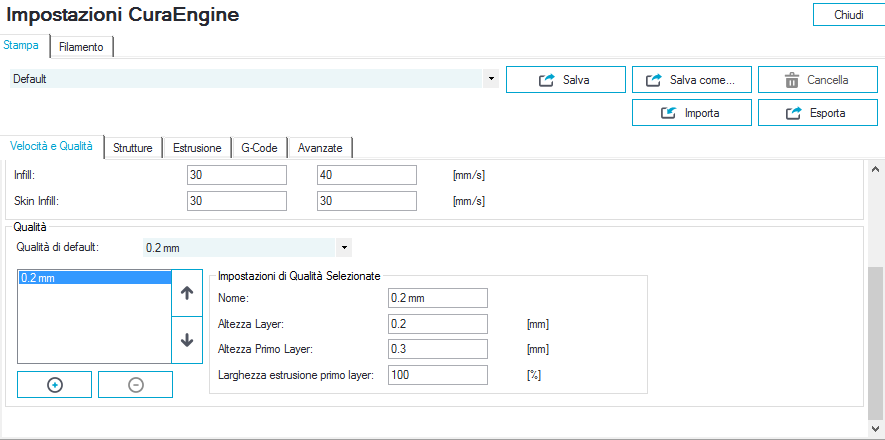Click the Importa import button
This screenshot has height=440, width=885.
691,113
